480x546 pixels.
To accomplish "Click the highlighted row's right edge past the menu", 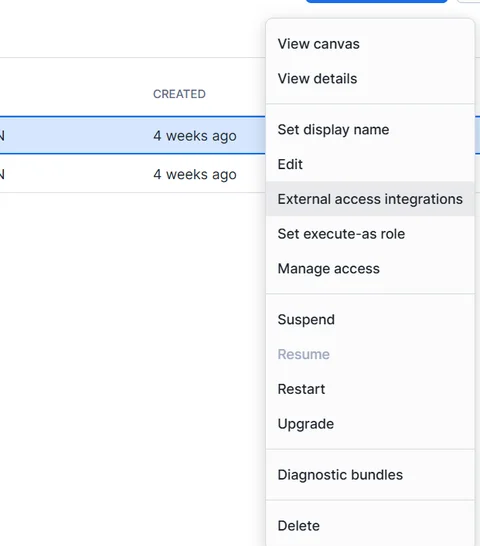I will click(478, 135).
